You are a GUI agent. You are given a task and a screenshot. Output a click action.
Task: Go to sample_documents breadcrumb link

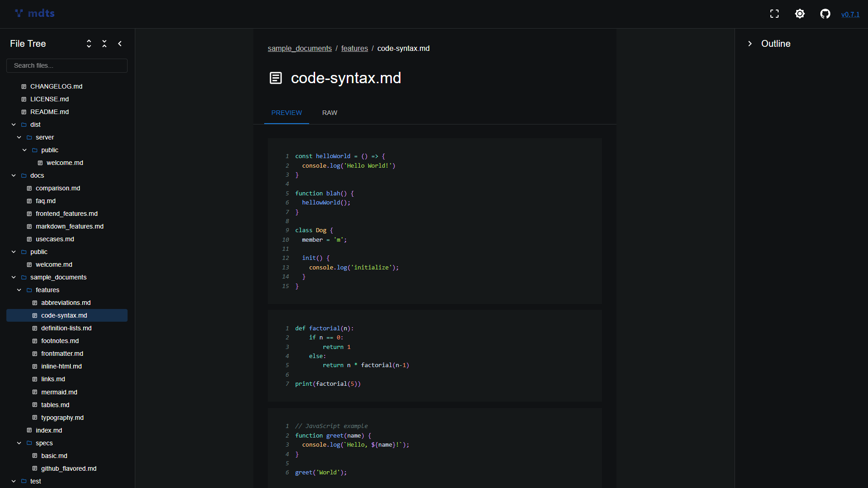(300, 48)
